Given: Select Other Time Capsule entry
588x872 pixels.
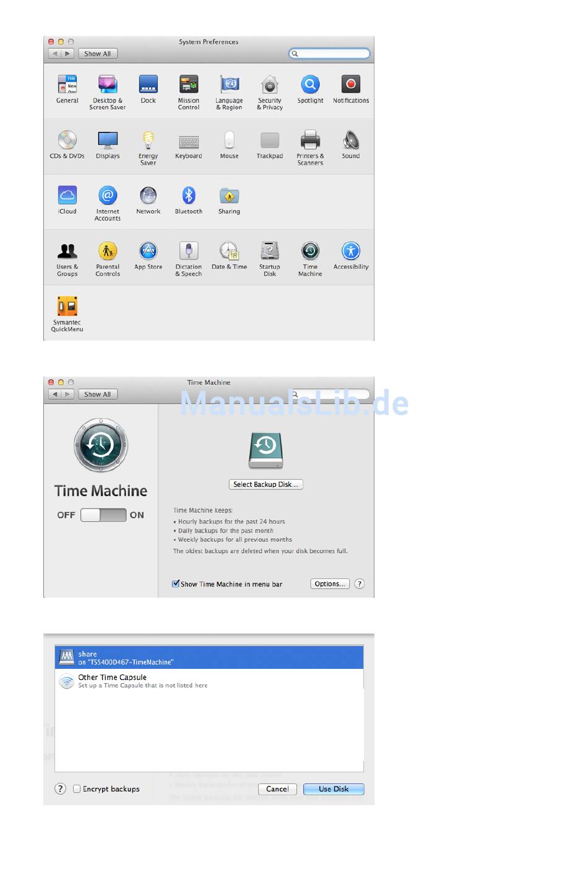Looking at the screenshot, I should (209, 681).
